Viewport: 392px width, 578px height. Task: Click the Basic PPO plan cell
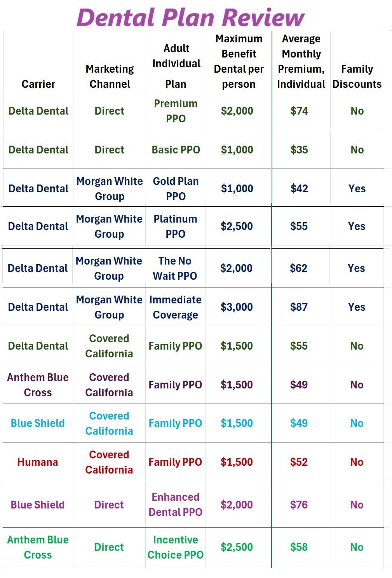pyautogui.click(x=176, y=150)
